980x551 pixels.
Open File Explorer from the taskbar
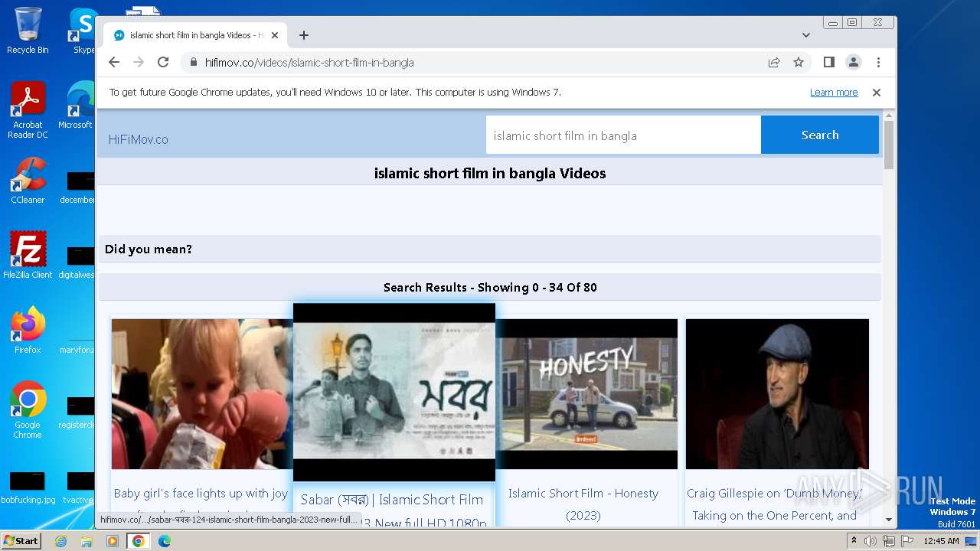pos(87,541)
